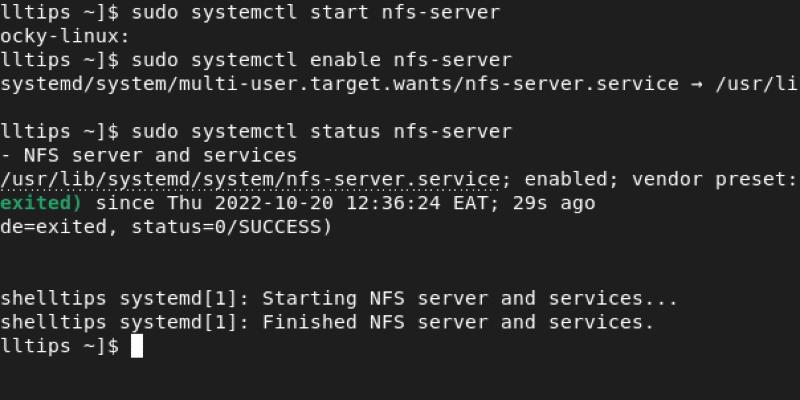Screen dimensions: 800x400
Task: Click the last shell prompt "lltips ~]$"
Action: [x=60, y=346]
